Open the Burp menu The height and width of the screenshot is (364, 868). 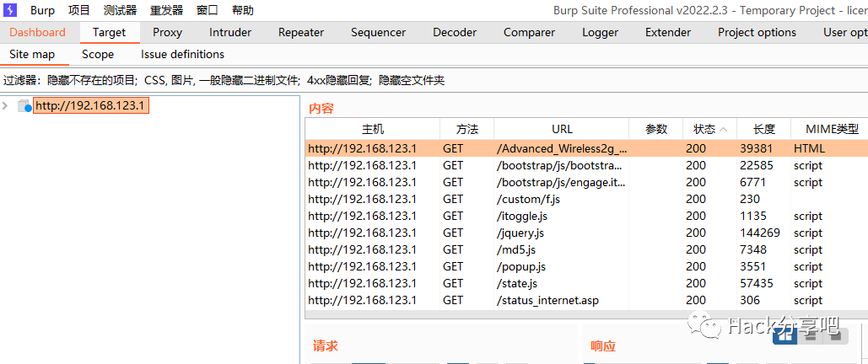(43, 10)
